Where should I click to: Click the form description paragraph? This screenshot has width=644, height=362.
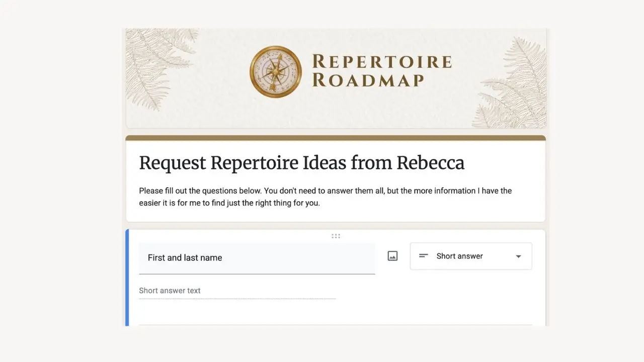[325, 197]
